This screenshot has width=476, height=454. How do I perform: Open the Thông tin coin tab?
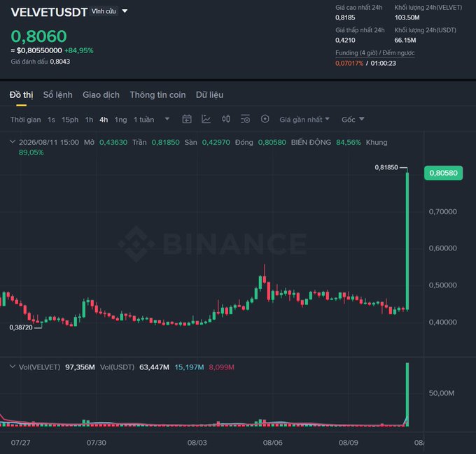click(157, 95)
